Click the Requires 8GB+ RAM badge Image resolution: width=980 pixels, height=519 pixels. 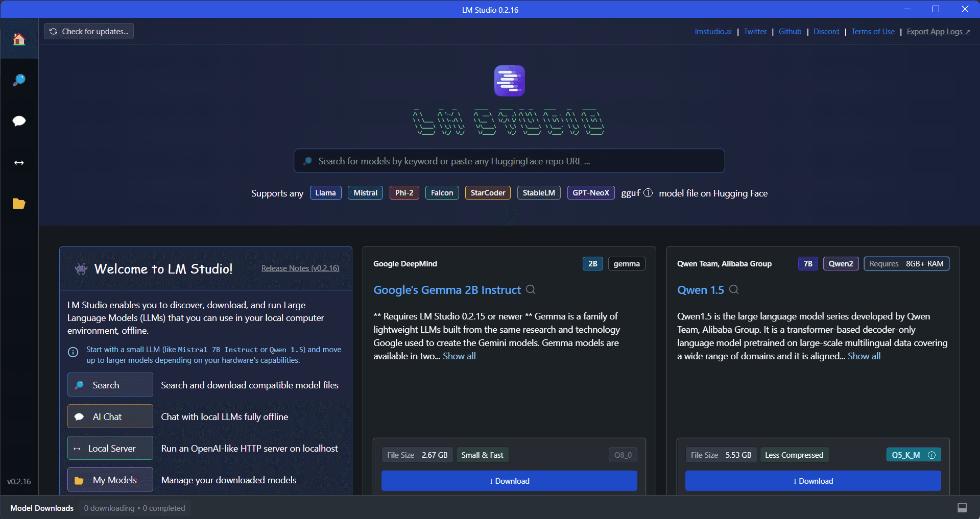(906, 264)
